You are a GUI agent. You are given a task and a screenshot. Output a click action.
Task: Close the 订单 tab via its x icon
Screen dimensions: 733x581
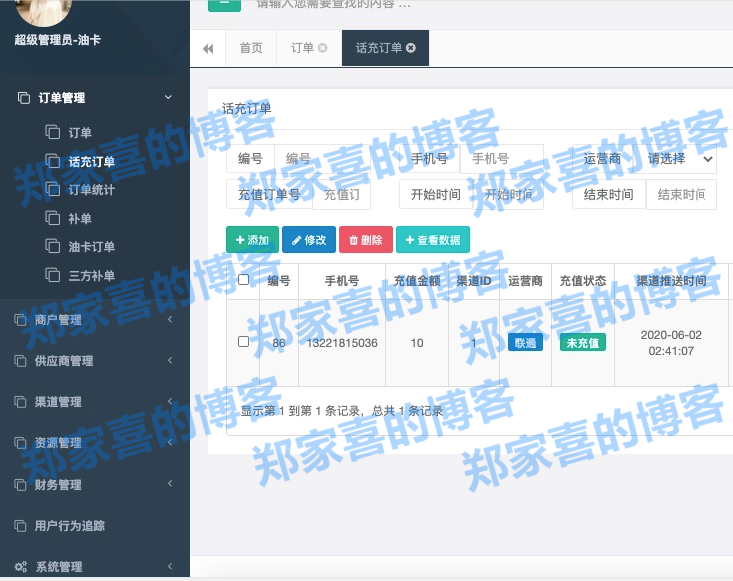323,48
